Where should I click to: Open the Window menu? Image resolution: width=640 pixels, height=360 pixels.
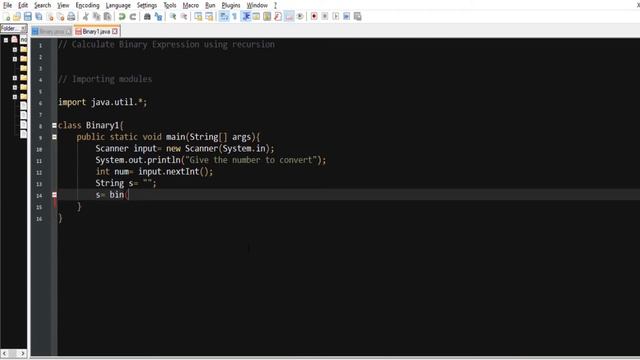tap(257, 5)
